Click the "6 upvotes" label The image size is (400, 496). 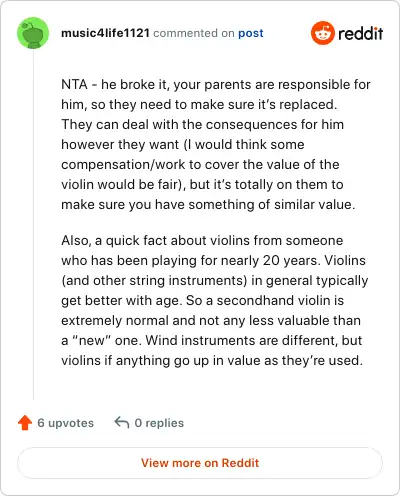point(66,423)
